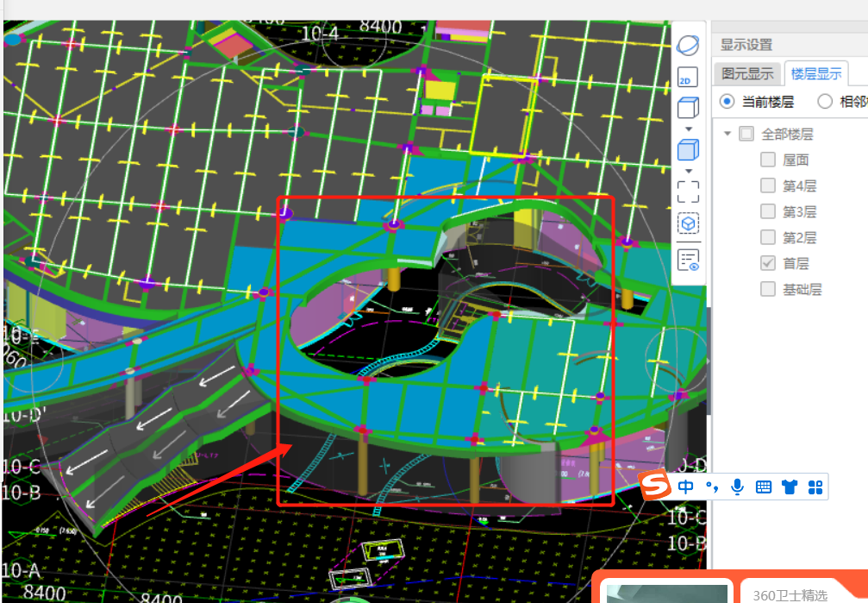Check the 屋面 floor checkbox
Screen dimensions: 868x603
[768, 160]
